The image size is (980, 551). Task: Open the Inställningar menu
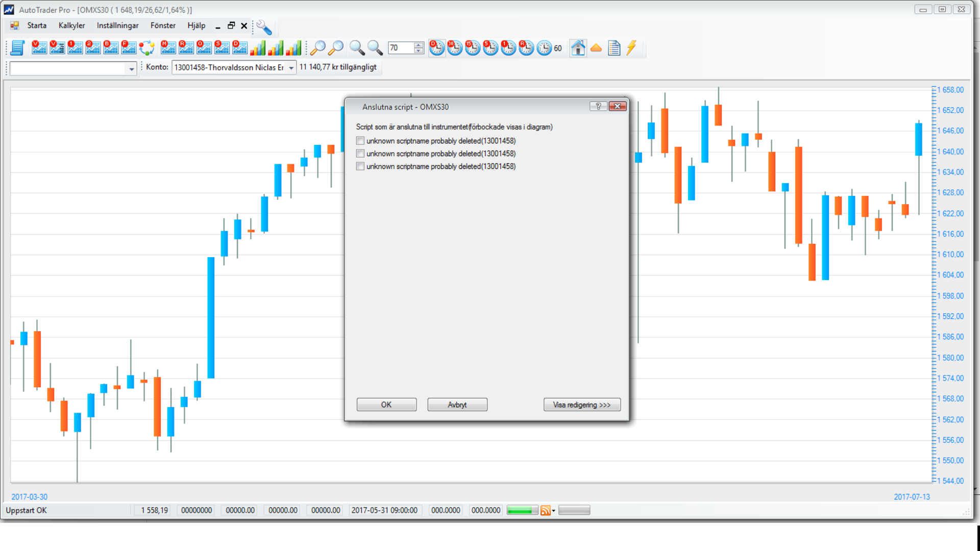117,26
